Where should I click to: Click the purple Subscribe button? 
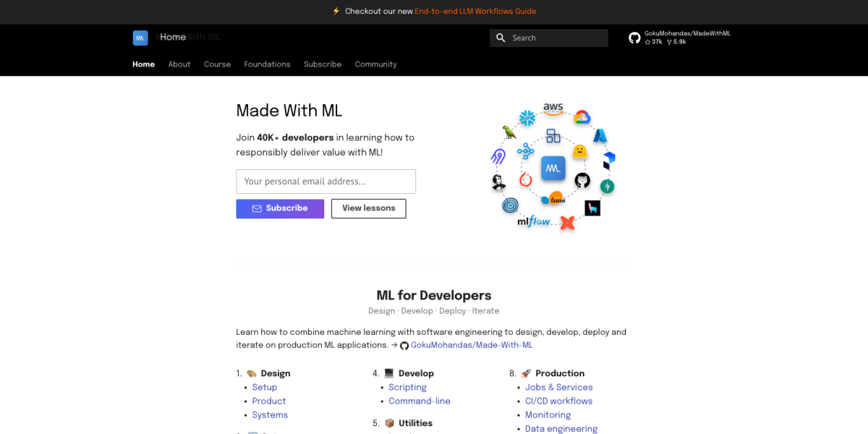tap(280, 208)
